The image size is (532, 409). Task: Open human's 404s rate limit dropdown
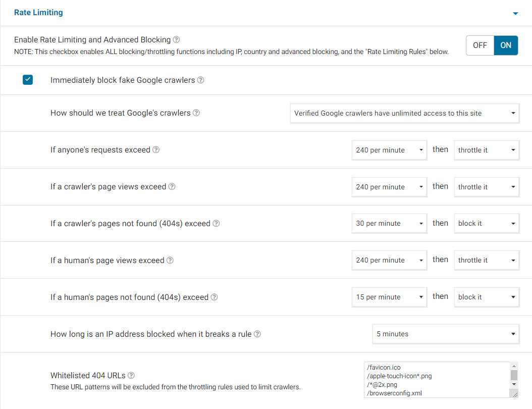[389, 297]
